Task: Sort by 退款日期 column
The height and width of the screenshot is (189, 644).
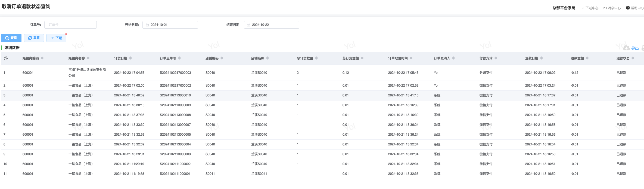Action: pyautogui.click(x=542, y=58)
